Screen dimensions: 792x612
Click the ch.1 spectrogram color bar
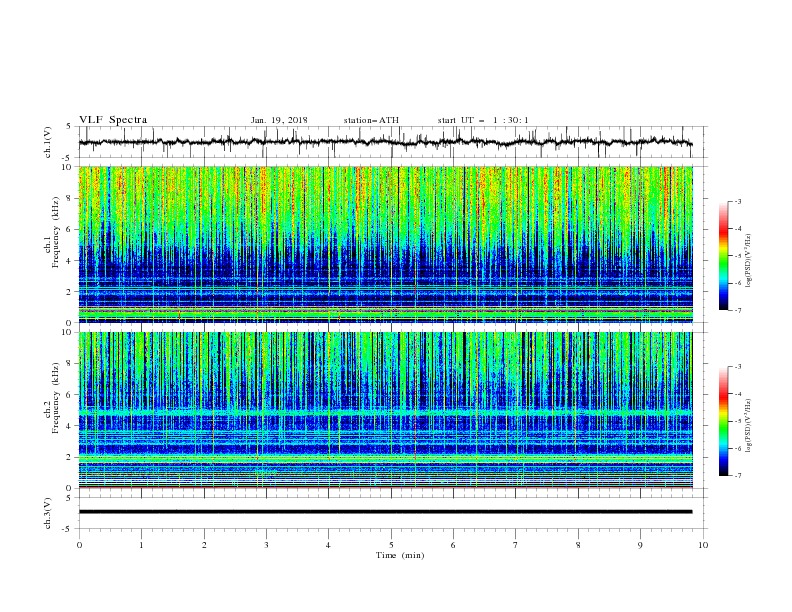(723, 256)
